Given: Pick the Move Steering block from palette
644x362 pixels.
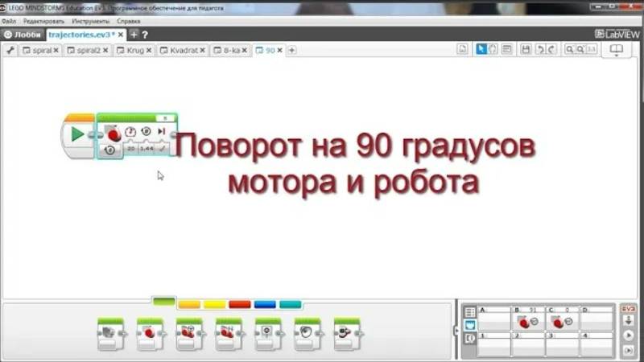Looking at the screenshot, I should pyautogui.click(x=189, y=334).
